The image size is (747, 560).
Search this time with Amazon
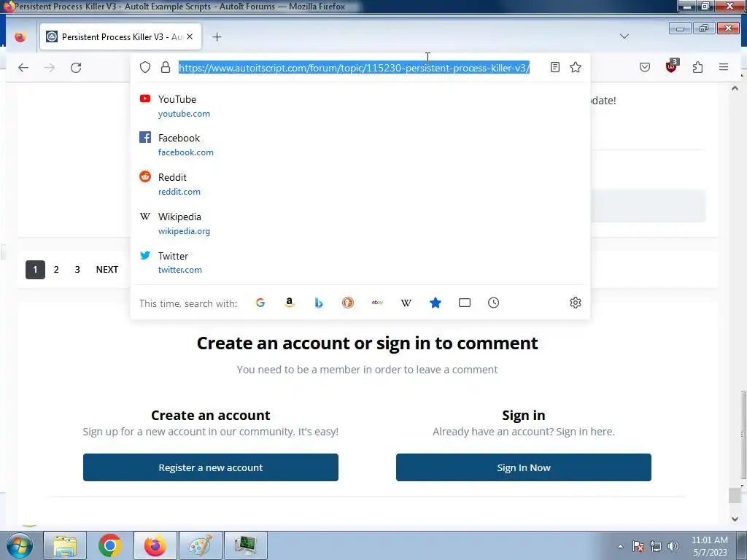(289, 303)
